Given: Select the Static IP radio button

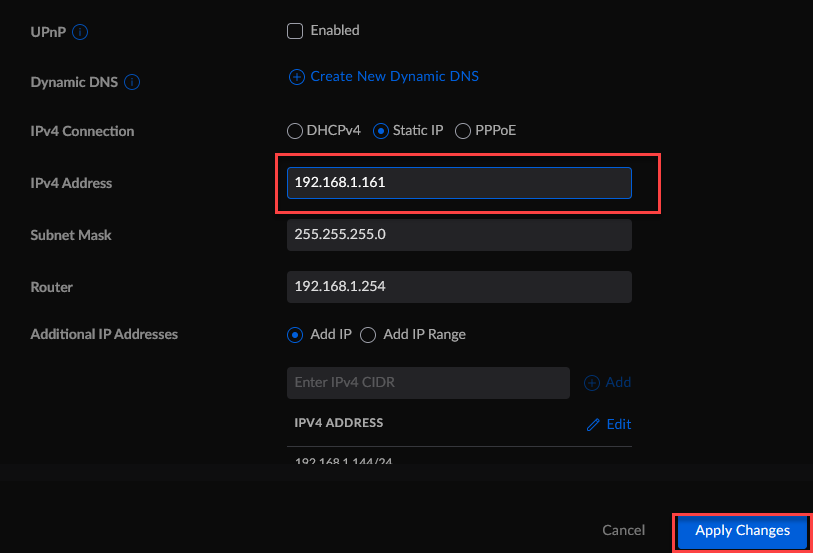Looking at the screenshot, I should pyautogui.click(x=381, y=131).
